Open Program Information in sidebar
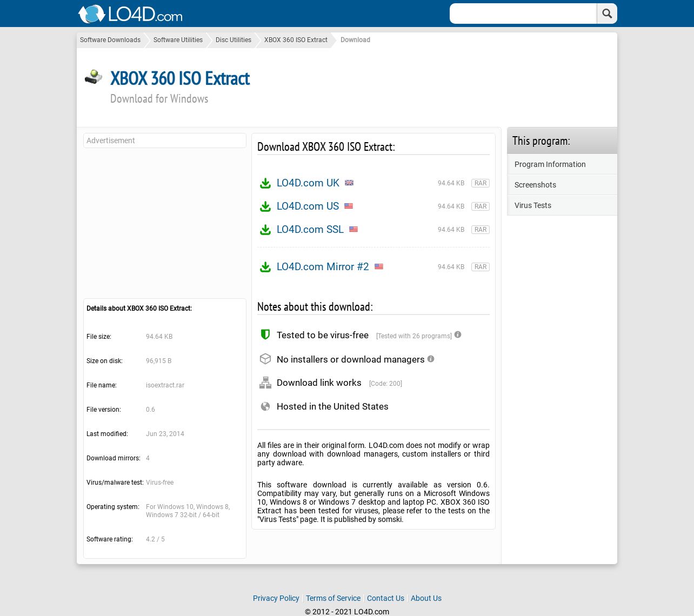The height and width of the screenshot is (616, 694). [562, 164]
